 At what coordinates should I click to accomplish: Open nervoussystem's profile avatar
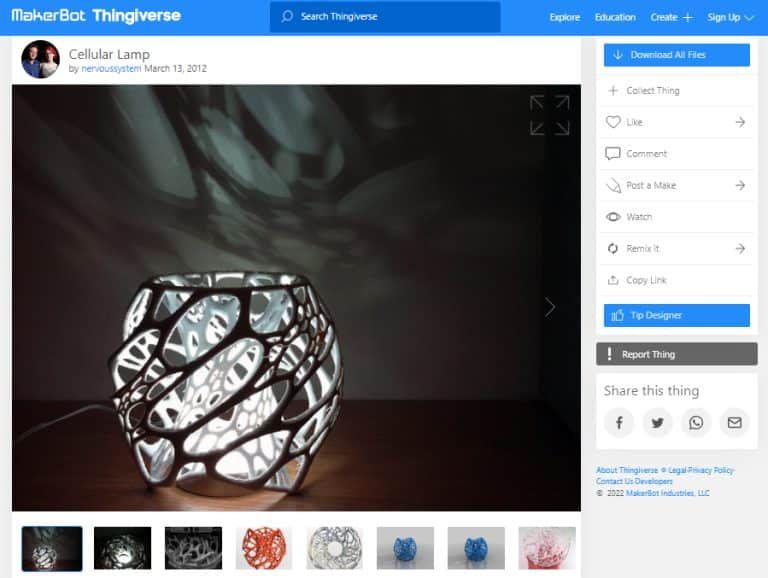41,59
